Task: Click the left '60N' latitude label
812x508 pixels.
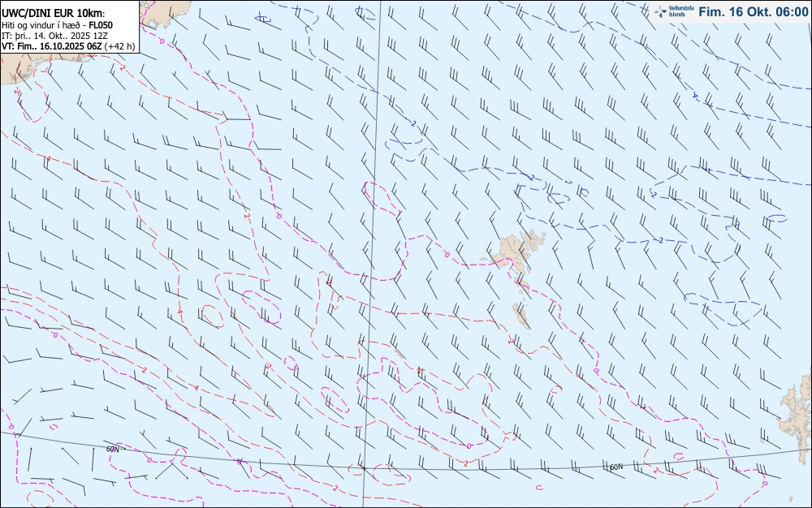Action: coord(113,449)
